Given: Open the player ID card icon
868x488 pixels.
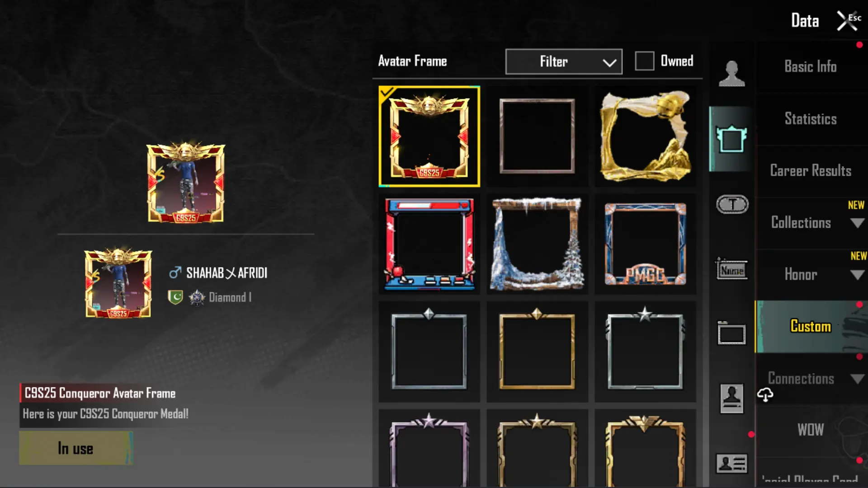Looking at the screenshot, I should pos(731,464).
